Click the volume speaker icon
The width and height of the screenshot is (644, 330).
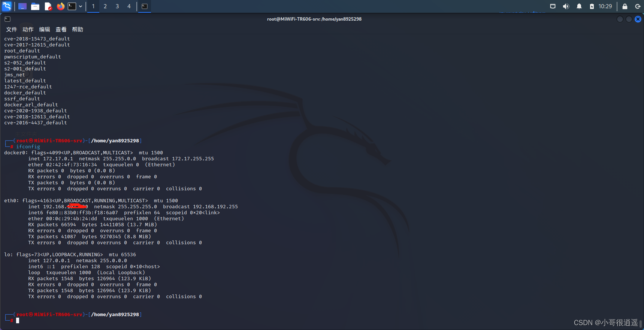click(x=566, y=6)
